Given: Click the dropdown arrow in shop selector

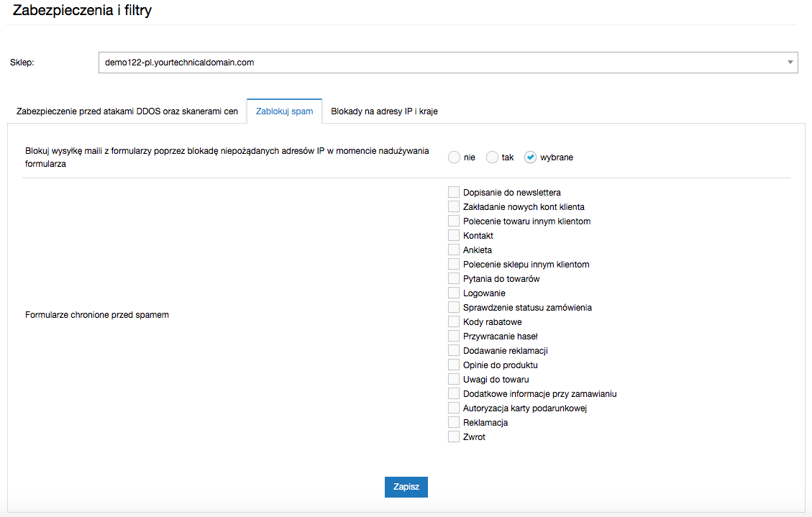Looking at the screenshot, I should [790, 63].
